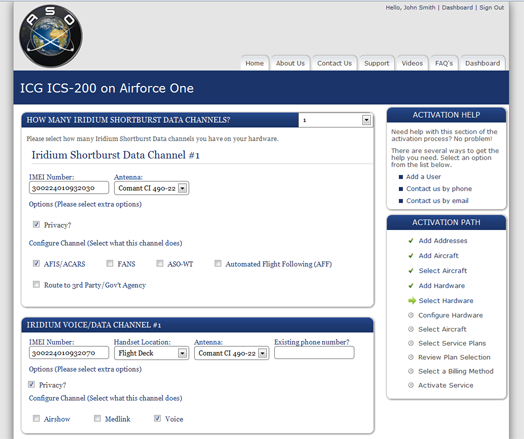Open the FAQ's tab

[x=444, y=63]
